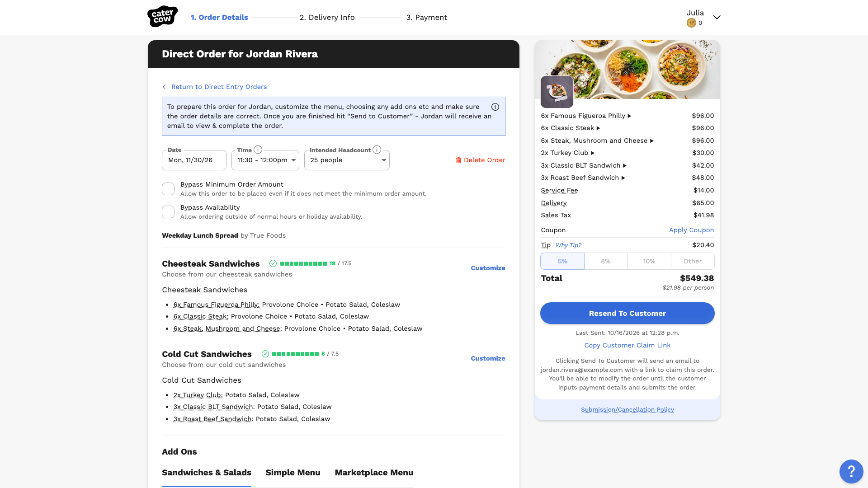Switch to Simple Menu add-ons tab
868x488 pixels.
(293, 473)
